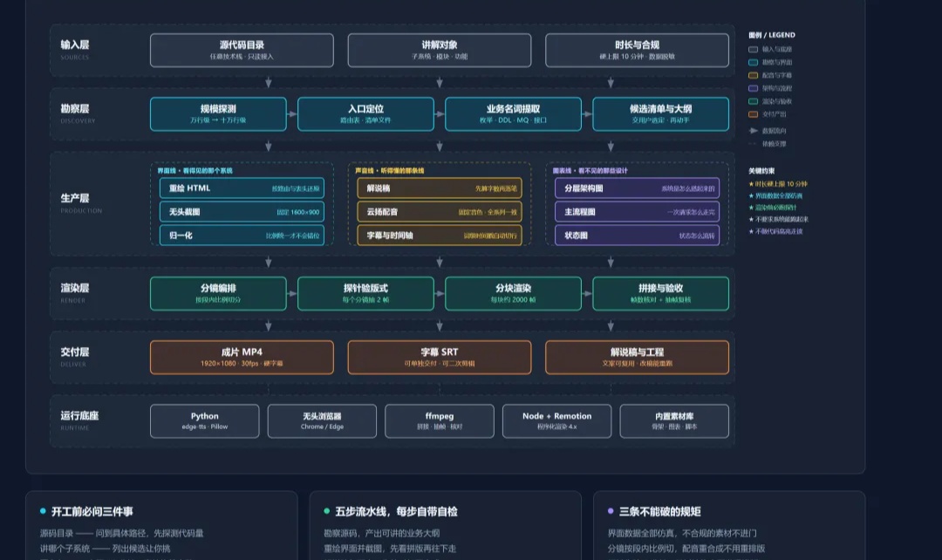Click the green legend swatch
The height and width of the screenshot is (560, 942).
click(x=753, y=101)
